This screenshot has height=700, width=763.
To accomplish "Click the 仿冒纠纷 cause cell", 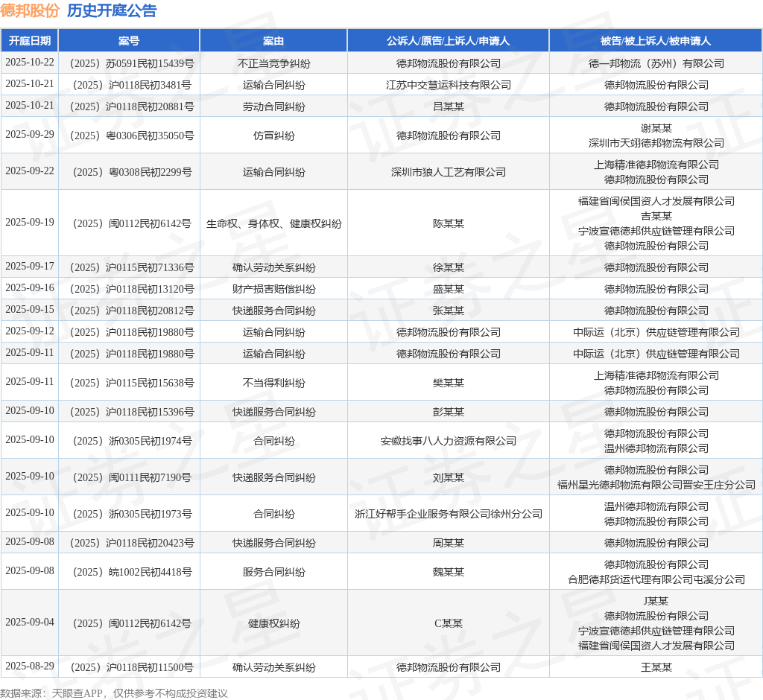I will click(273, 136).
